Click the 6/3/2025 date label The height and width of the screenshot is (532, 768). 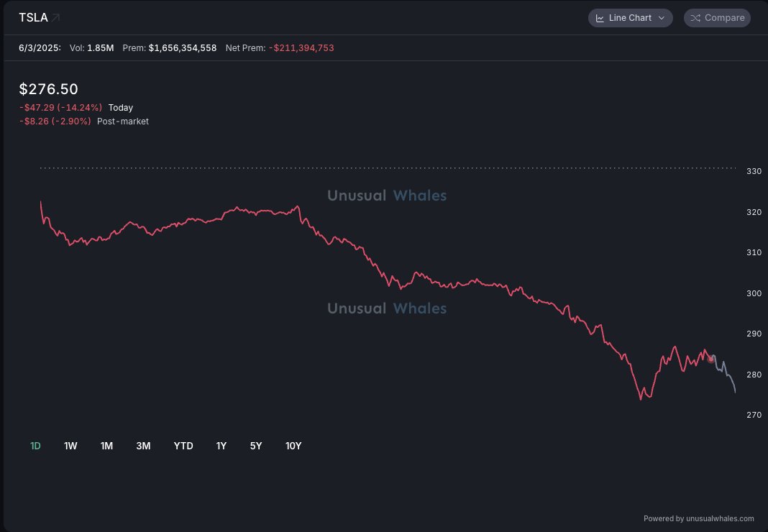(x=40, y=48)
